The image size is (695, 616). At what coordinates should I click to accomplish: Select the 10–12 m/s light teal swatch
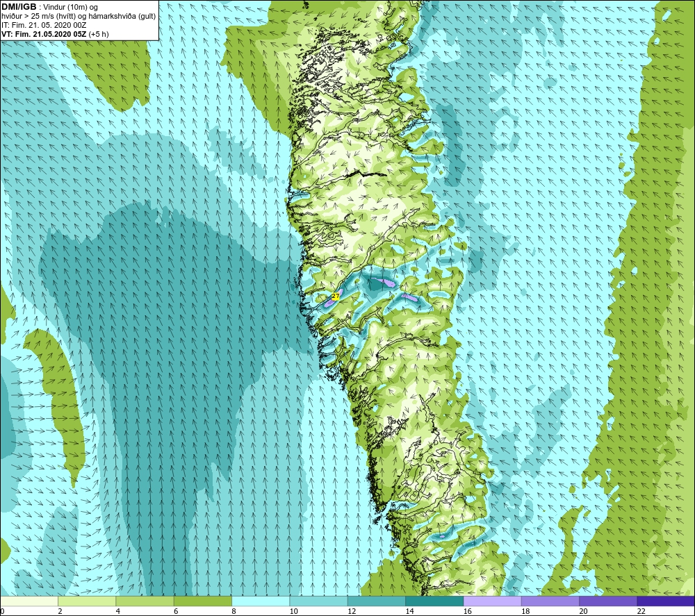(318, 601)
